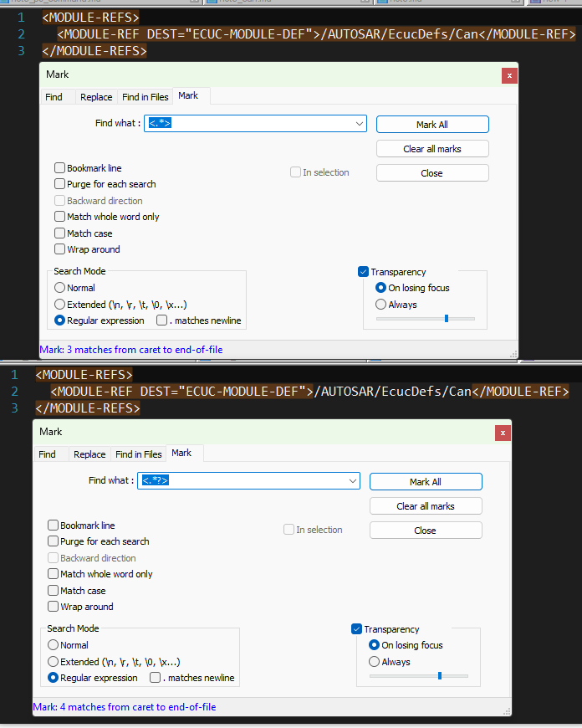Viewport: 582px width, 728px height.
Task: Switch to Replace tab in the upper dialog
Action: (x=96, y=97)
